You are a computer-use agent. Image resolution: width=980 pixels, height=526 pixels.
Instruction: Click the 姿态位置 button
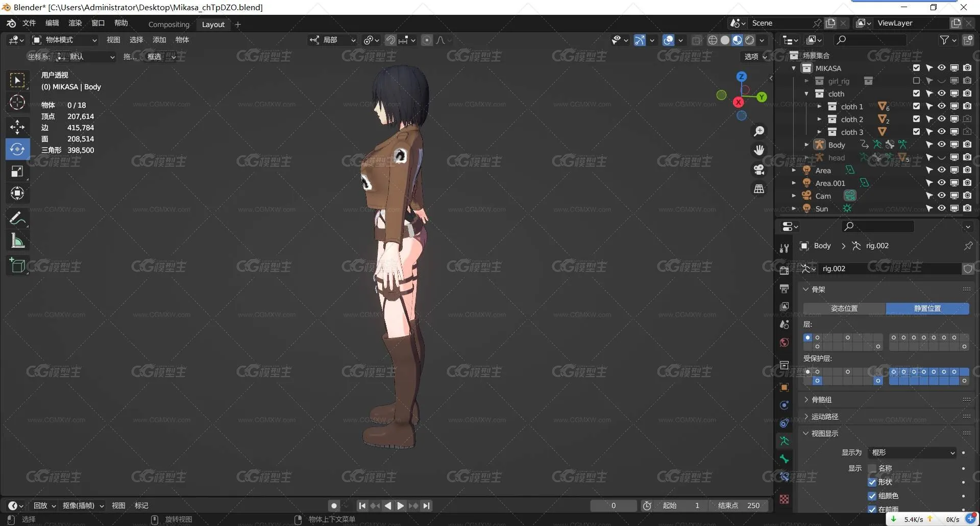[x=844, y=308]
